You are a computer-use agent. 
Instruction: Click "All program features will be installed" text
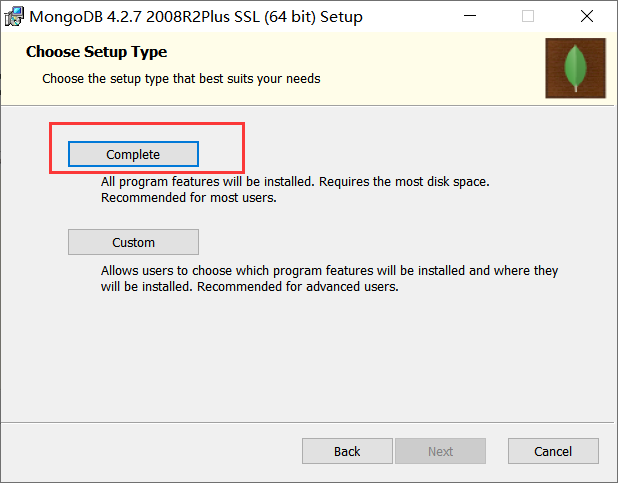208,183
